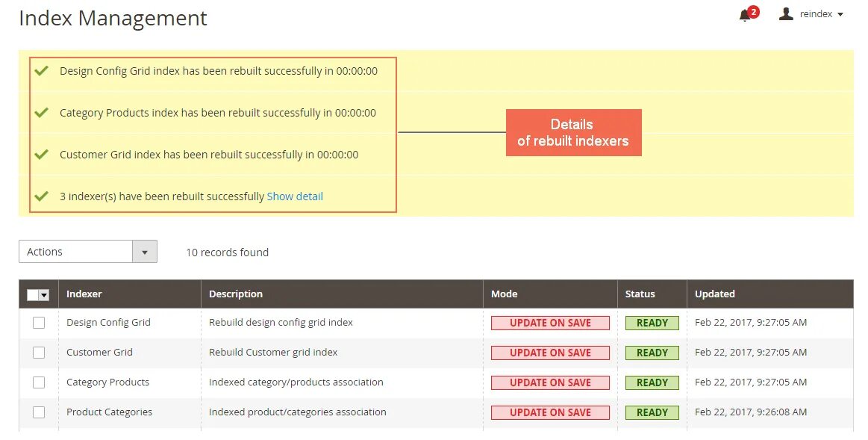Click the Customer Grid success checkmark icon
Viewport: 868px width, 440px height.
pyautogui.click(x=42, y=155)
